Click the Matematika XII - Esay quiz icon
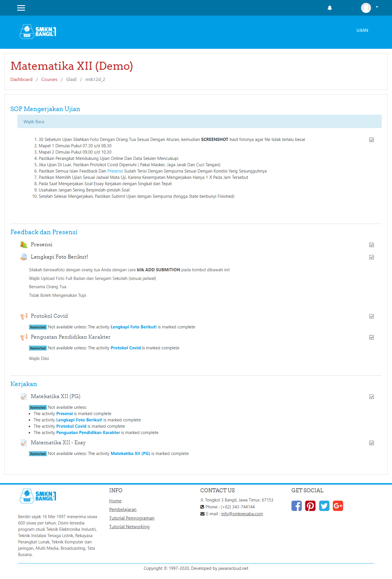392x579 pixels. tap(24, 443)
